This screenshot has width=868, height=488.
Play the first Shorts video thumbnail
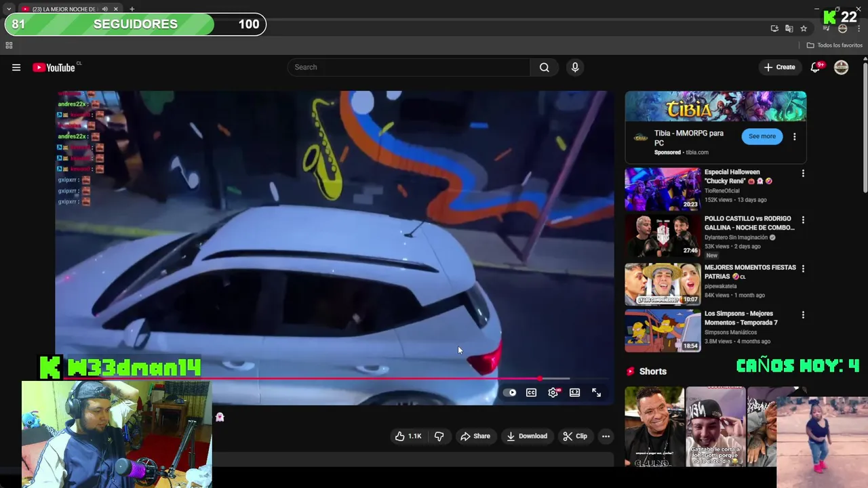(654, 427)
